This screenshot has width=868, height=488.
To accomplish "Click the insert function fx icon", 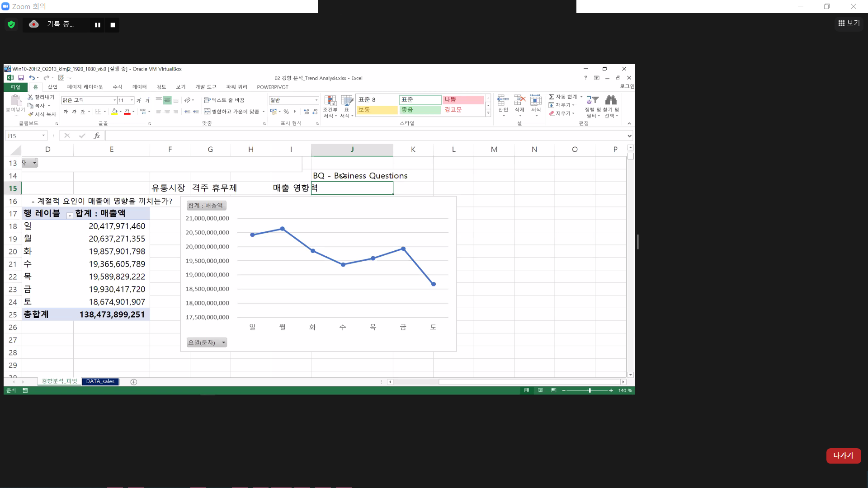I will [96, 136].
